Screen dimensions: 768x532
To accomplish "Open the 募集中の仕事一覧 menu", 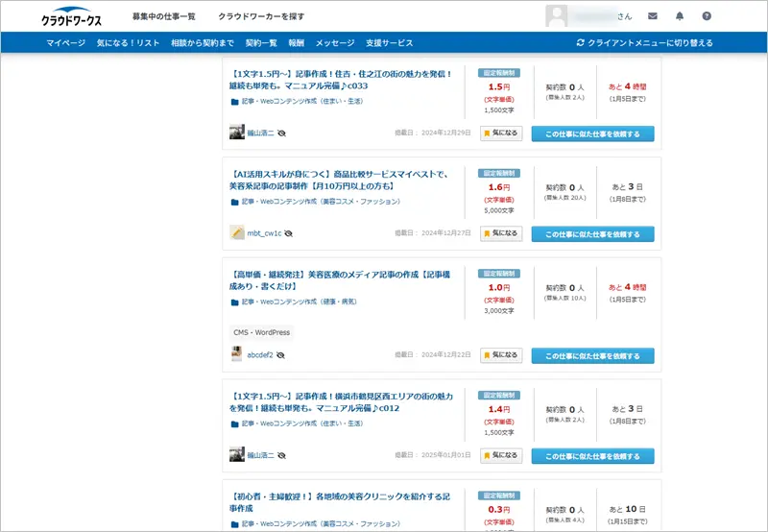I will (163, 17).
